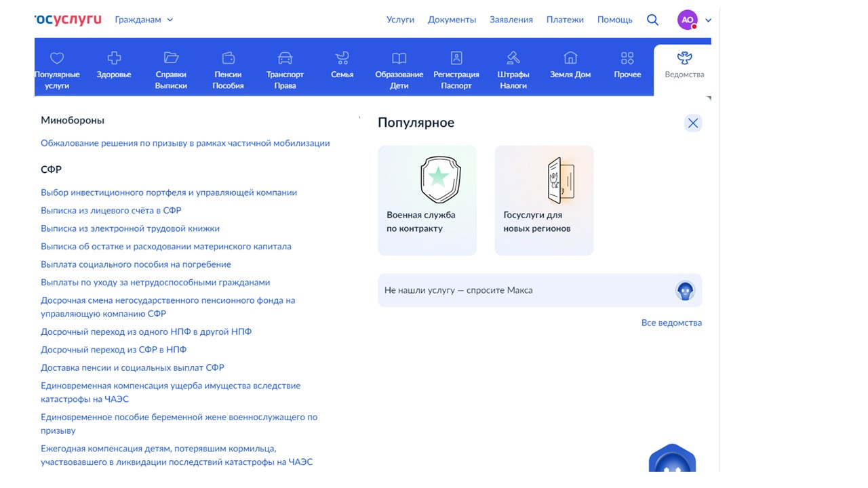Expand the Гражданам dropdown
868x488 pixels.
click(x=144, y=20)
